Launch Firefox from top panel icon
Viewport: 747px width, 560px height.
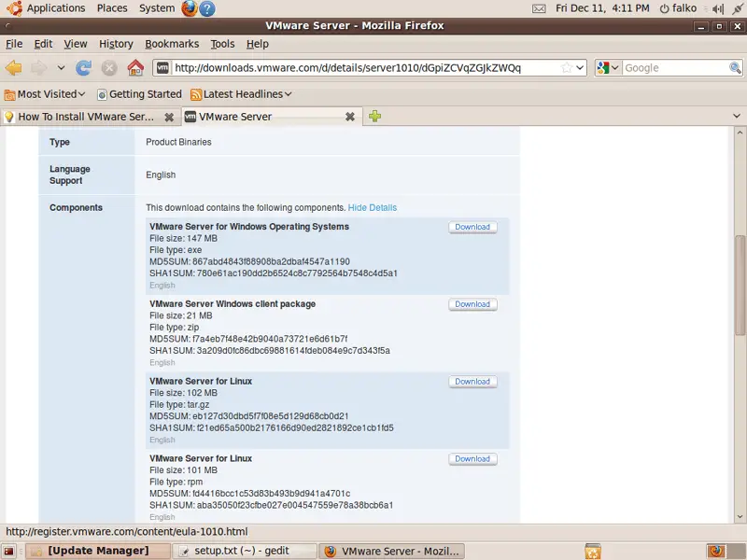[x=190, y=8]
